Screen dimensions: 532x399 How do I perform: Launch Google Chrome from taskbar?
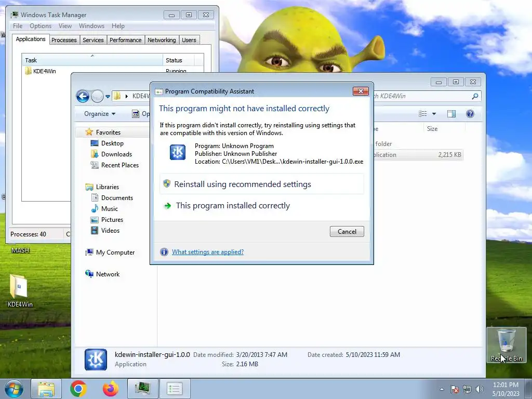[x=78, y=389]
